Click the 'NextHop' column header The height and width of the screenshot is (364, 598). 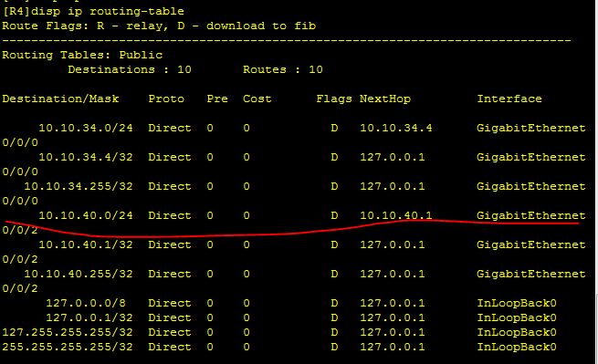pos(385,99)
